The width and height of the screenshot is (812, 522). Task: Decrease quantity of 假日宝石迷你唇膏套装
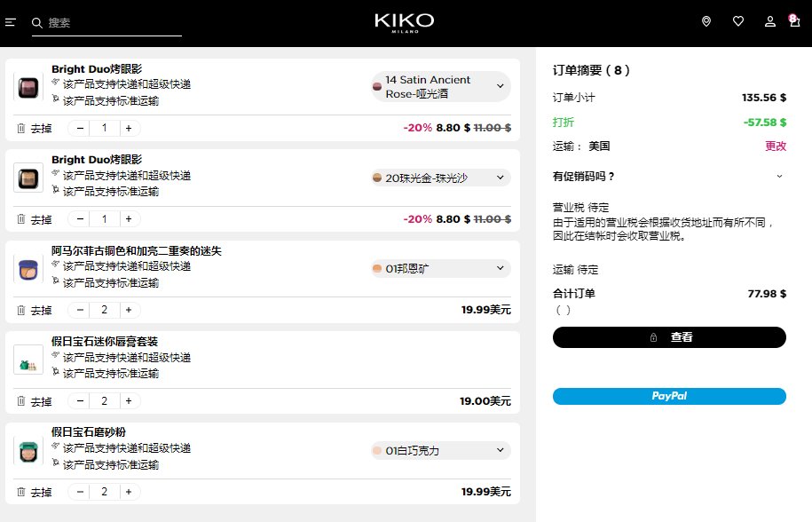(x=80, y=401)
